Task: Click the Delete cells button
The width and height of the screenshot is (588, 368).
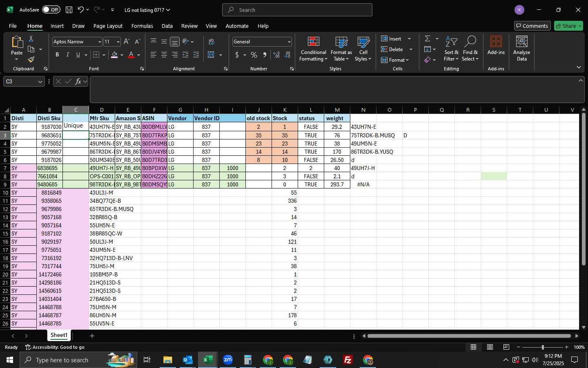Action: pos(392,49)
